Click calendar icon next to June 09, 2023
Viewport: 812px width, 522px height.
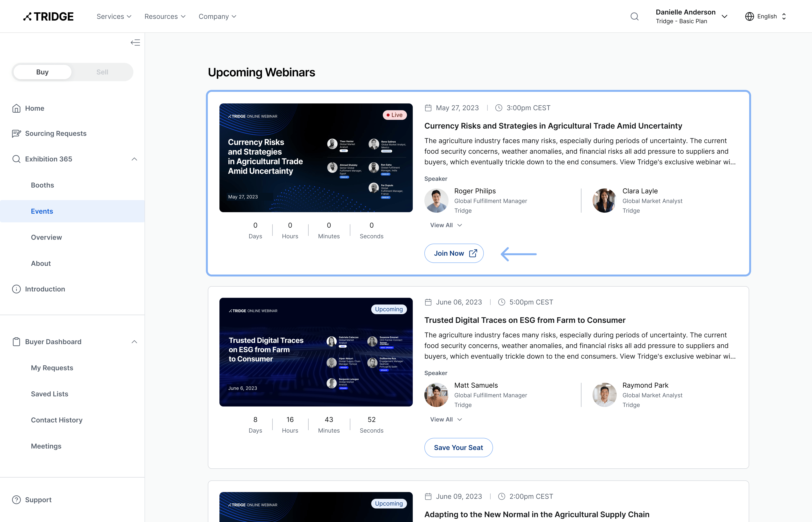[x=428, y=496]
